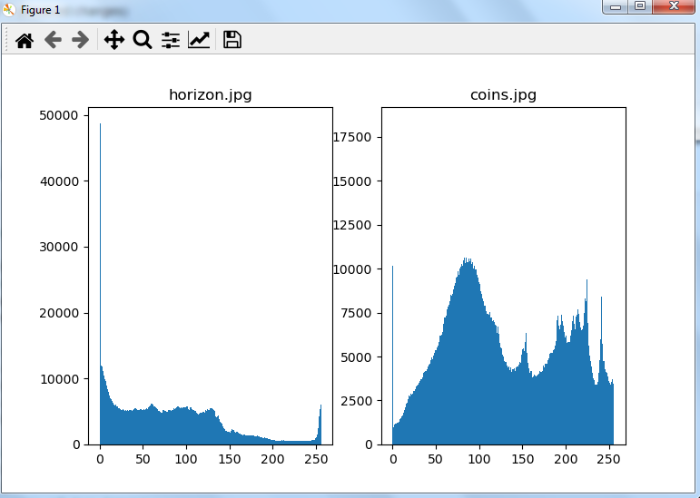Click the 50000 y-axis label on the horizon plot

pyautogui.click(x=58, y=116)
